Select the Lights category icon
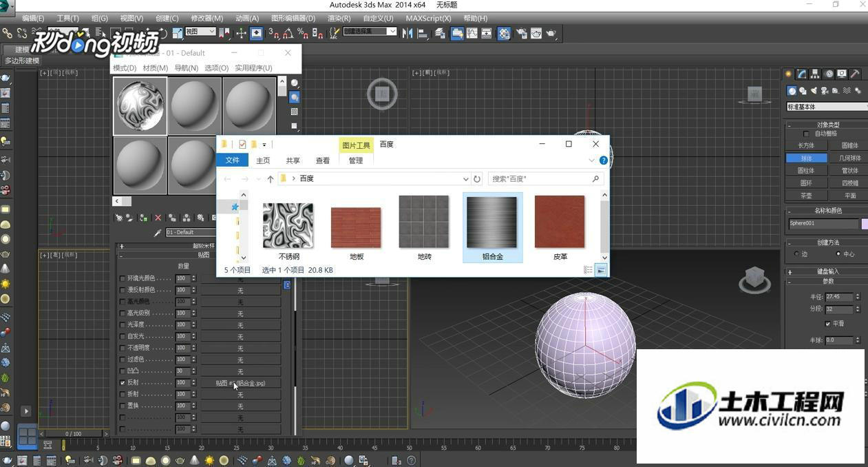The width and height of the screenshot is (868, 467). click(814, 91)
